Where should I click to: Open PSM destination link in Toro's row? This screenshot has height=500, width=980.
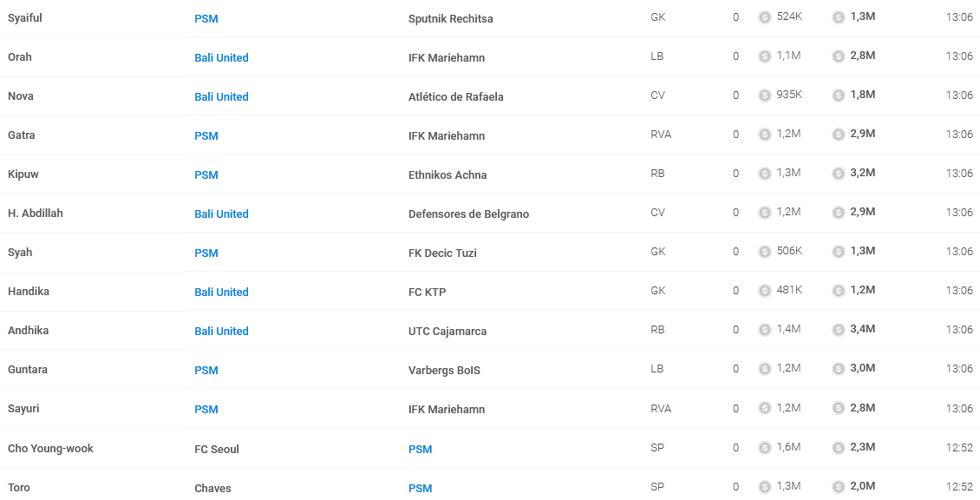[420, 488]
